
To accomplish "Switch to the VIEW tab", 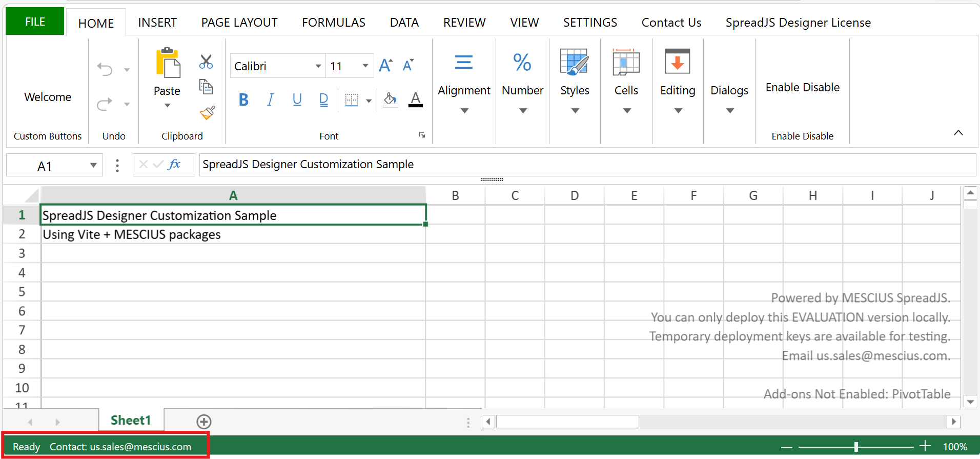I will point(524,23).
